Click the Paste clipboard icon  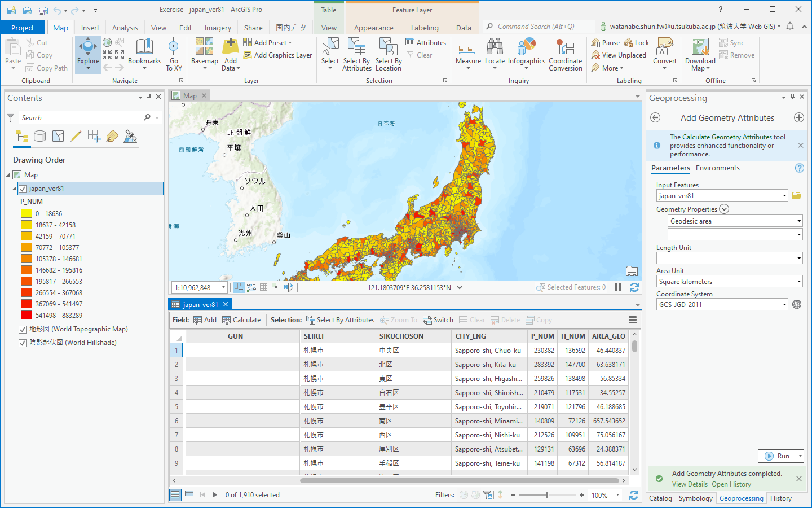(13, 46)
